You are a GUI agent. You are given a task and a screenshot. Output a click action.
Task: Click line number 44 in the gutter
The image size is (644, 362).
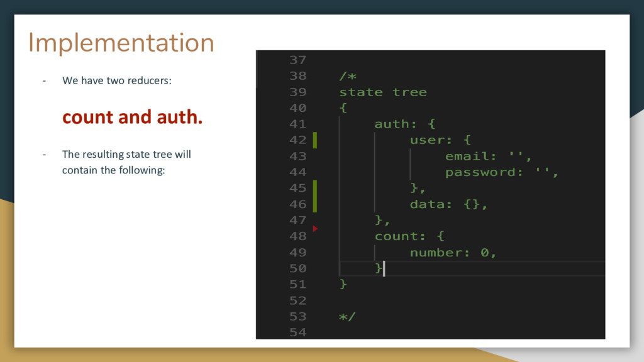297,172
